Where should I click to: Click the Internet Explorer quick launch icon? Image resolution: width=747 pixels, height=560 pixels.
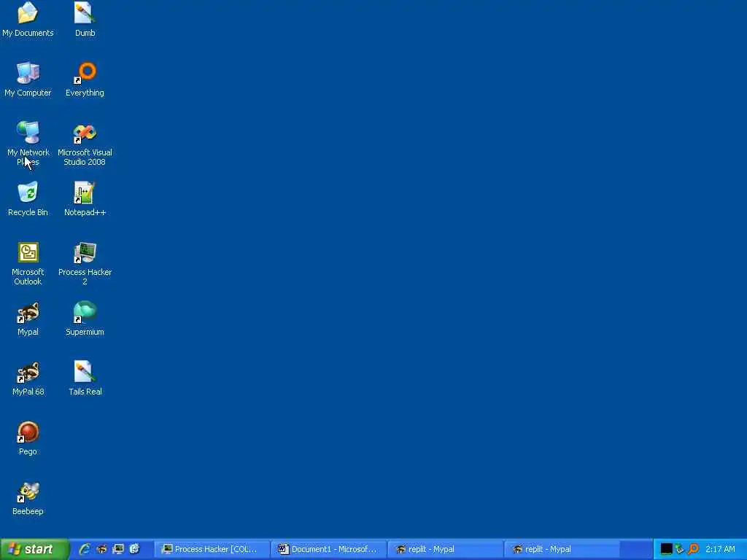pyautogui.click(x=85, y=549)
